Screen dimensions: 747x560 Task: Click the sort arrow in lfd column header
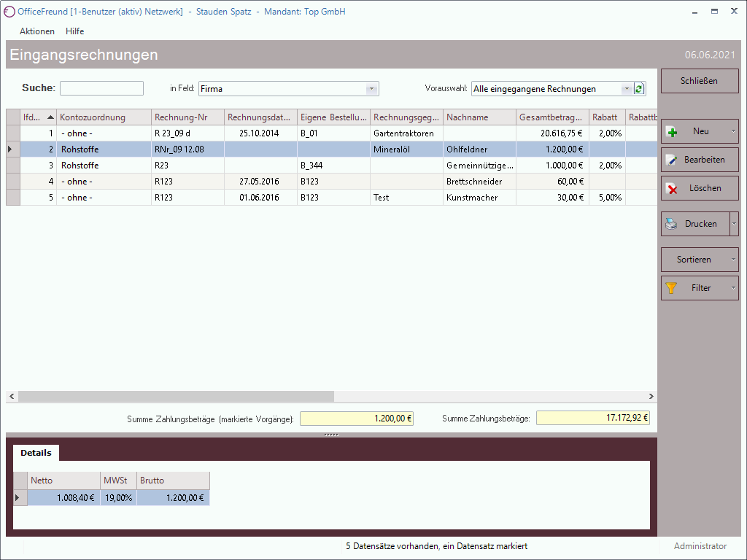[x=50, y=117]
